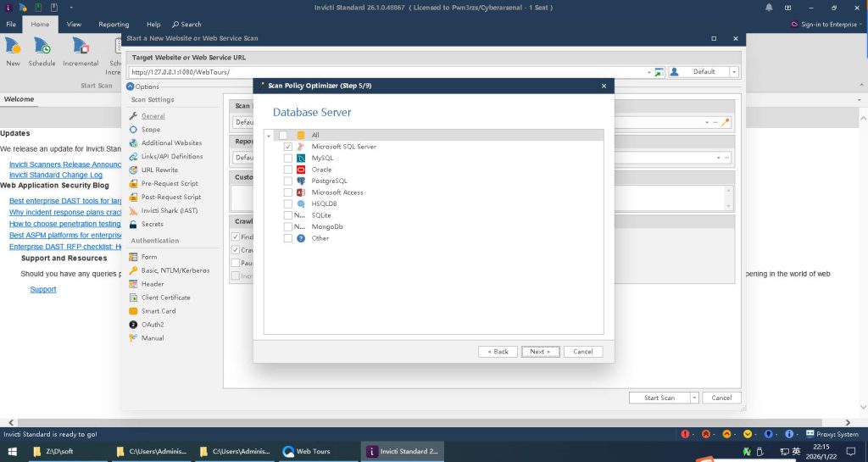868x462 pixels.
Task: Click the Next button in optimizer
Action: click(540, 351)
